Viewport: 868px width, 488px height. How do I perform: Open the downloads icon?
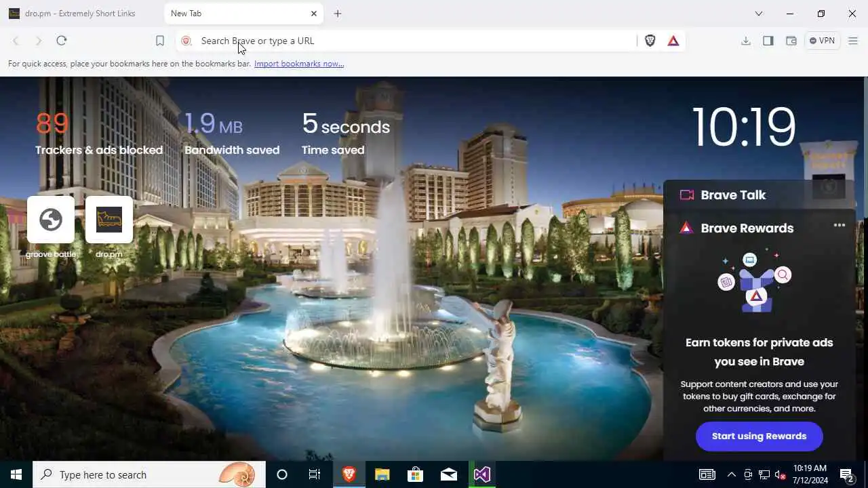coord(746,41)
